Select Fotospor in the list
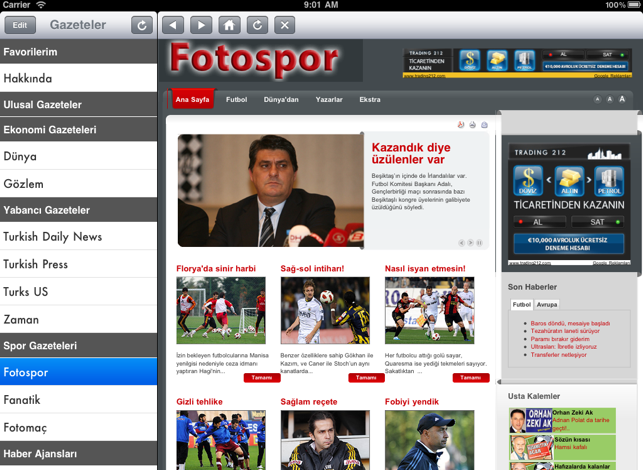 coord(78,372)
